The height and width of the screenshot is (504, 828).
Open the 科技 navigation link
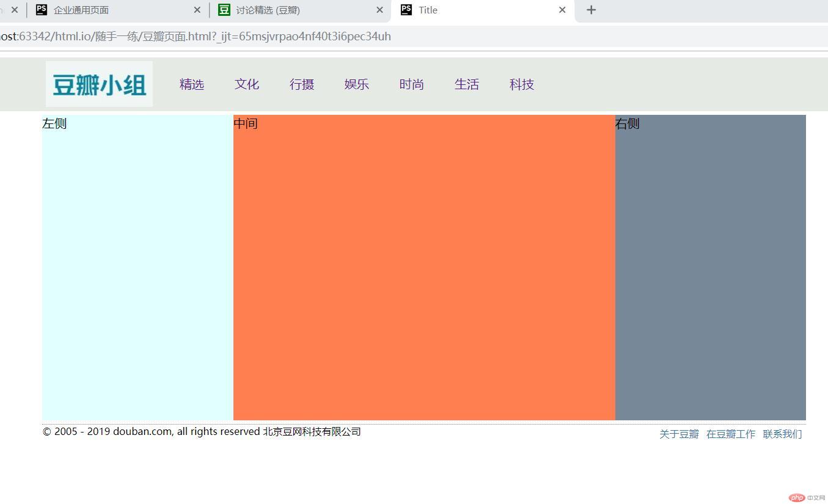click(522, 84)
